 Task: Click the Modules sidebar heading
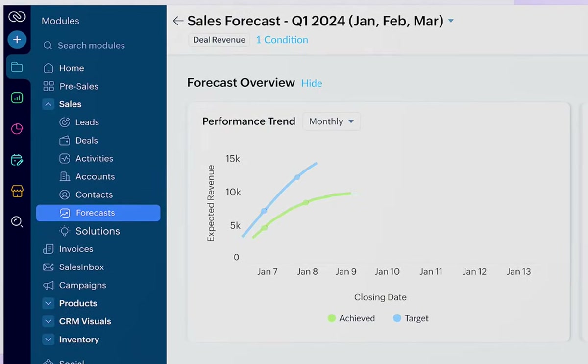click(60, 21)
